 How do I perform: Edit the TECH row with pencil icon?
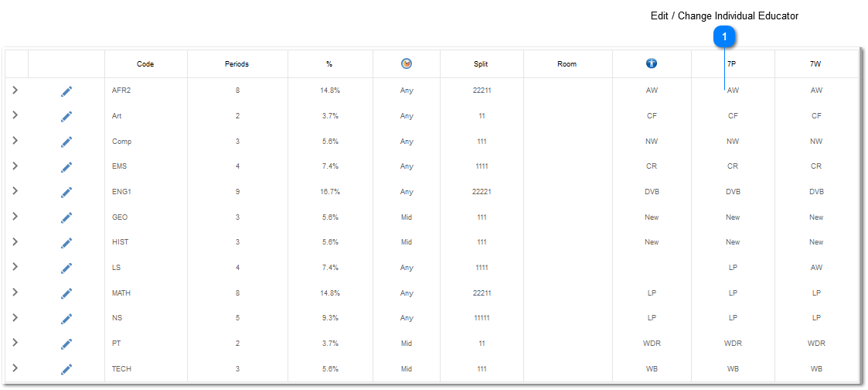[x=66, y=369]
